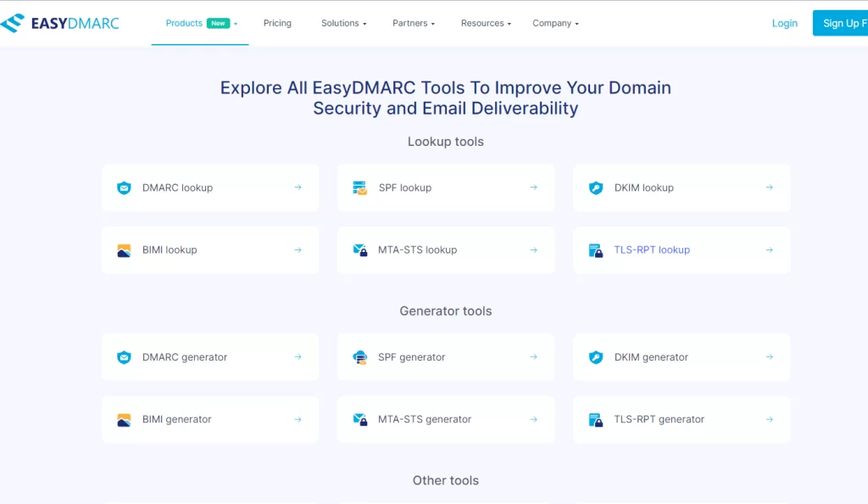
Task: Click the arrow on the DMARC generator card
Action: [298, 356]
